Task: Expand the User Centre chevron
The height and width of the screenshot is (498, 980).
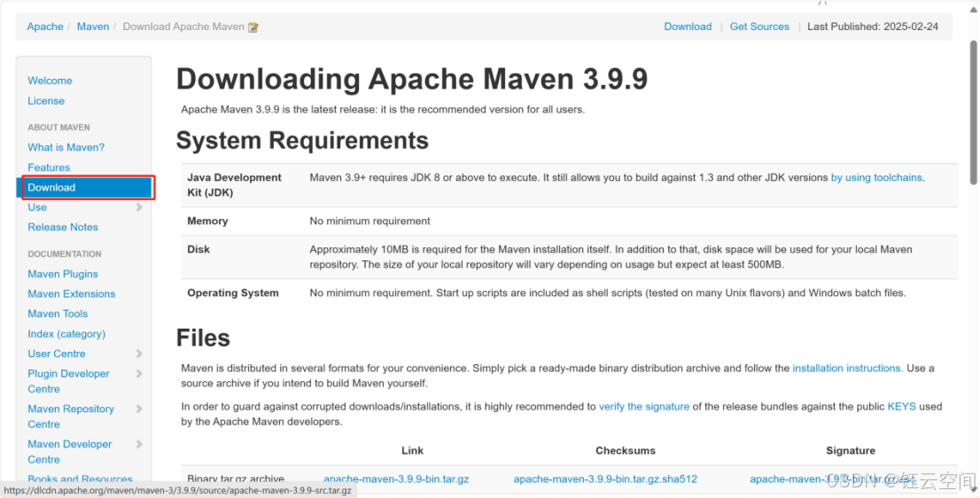Action: point(139,354)
